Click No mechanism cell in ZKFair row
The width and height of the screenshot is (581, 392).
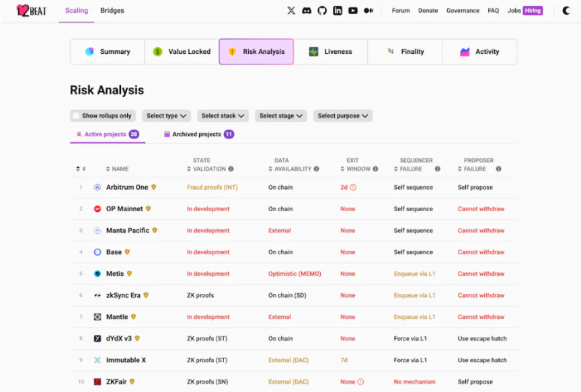point(415,382)
